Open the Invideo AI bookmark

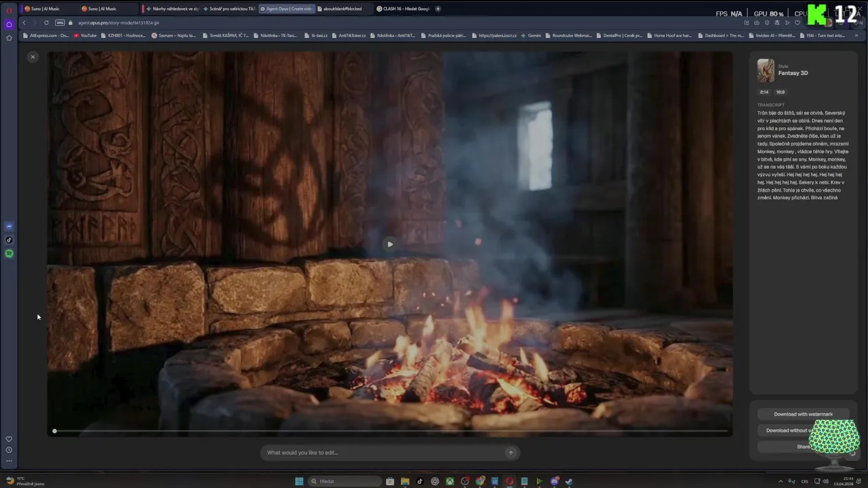pos(772,35)
